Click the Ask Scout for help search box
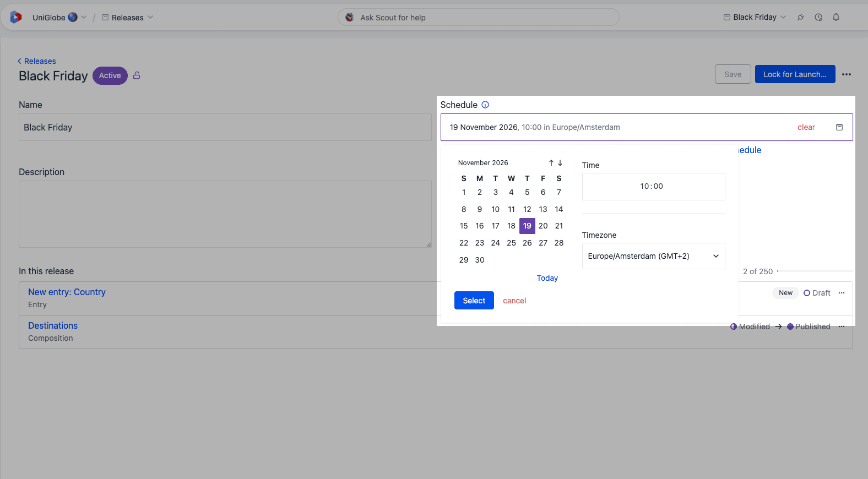Image resolution: width=868 pixels, height=479 pixels. 478,18
